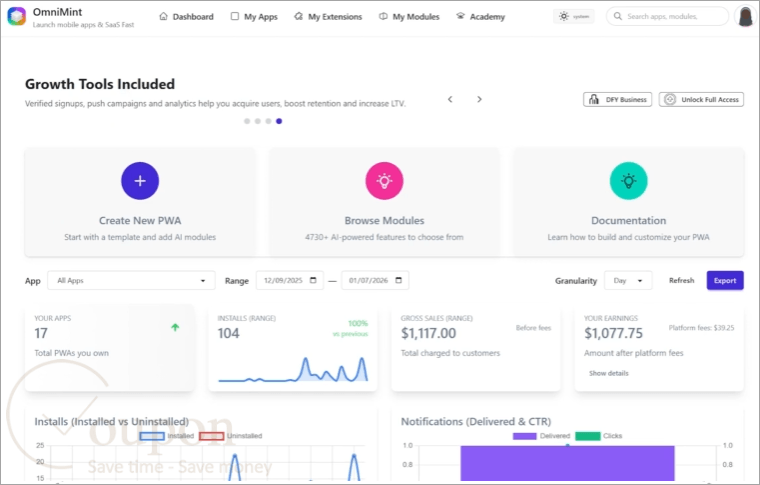
Task: Toggle the system theme switcher
Action: click(x=574, y=16)
